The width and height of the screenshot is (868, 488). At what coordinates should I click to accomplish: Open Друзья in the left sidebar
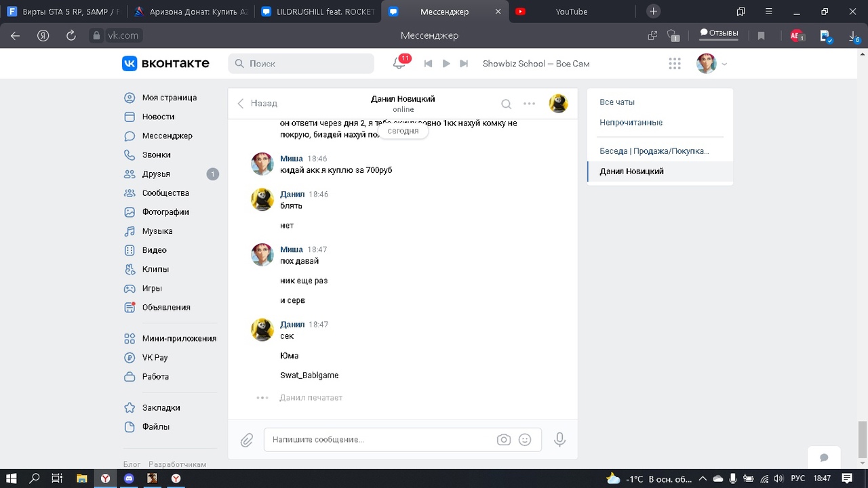[x=156, y=174]
